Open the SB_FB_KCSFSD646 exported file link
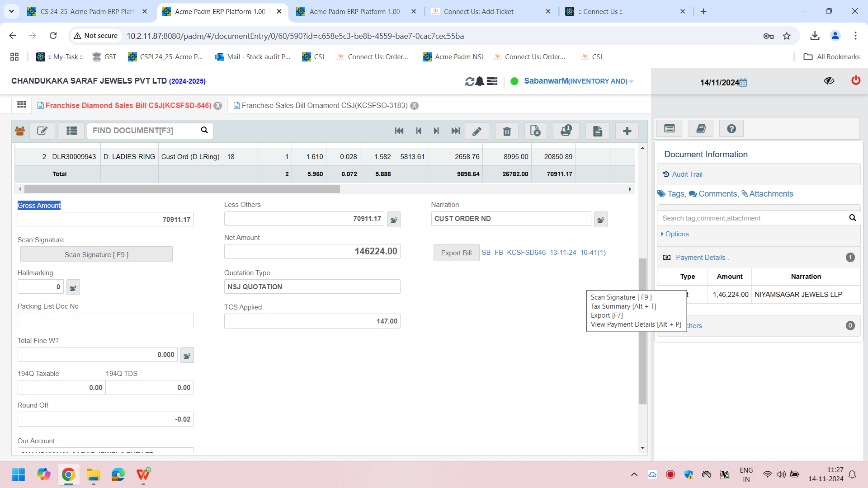 (x=543, y=253)
